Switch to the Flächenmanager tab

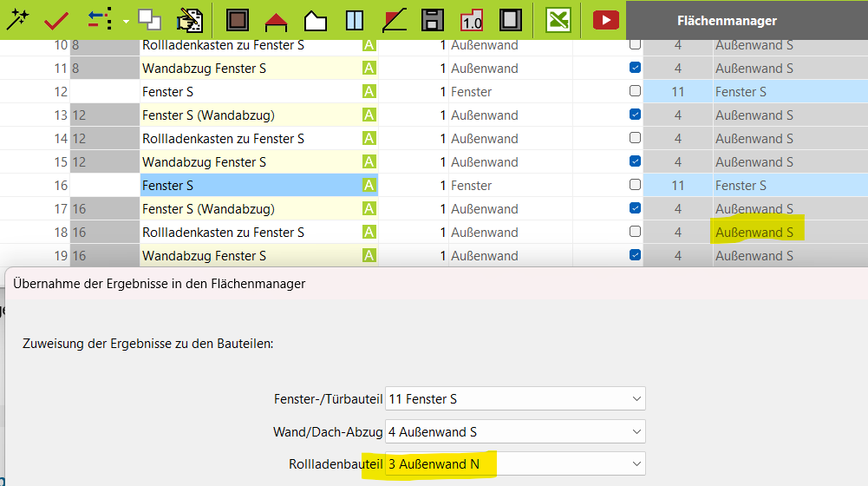(727, 21)
